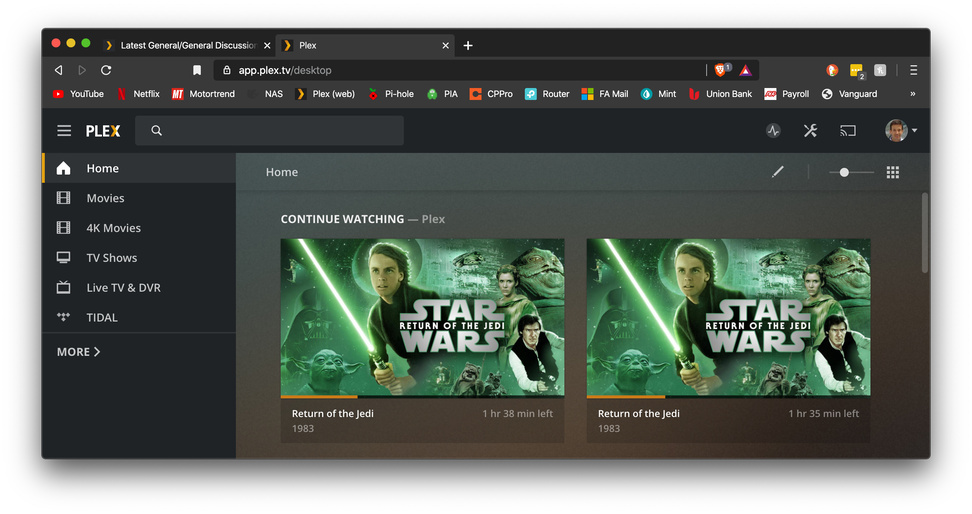This screenshot has height=514, width=972.
Task: Go forward in browser
Action: pyautogui.click(x=82, y=70)
